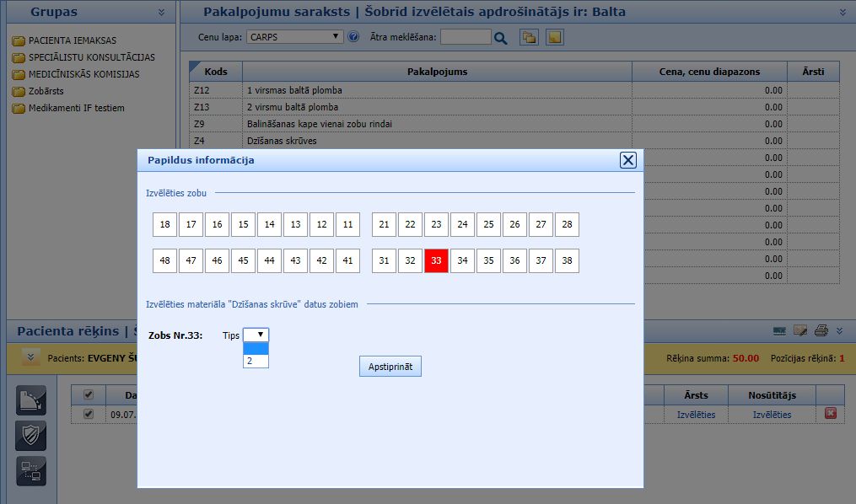
Task: Select tooth 21 in the tooth chart
Action: pos(384,224)
